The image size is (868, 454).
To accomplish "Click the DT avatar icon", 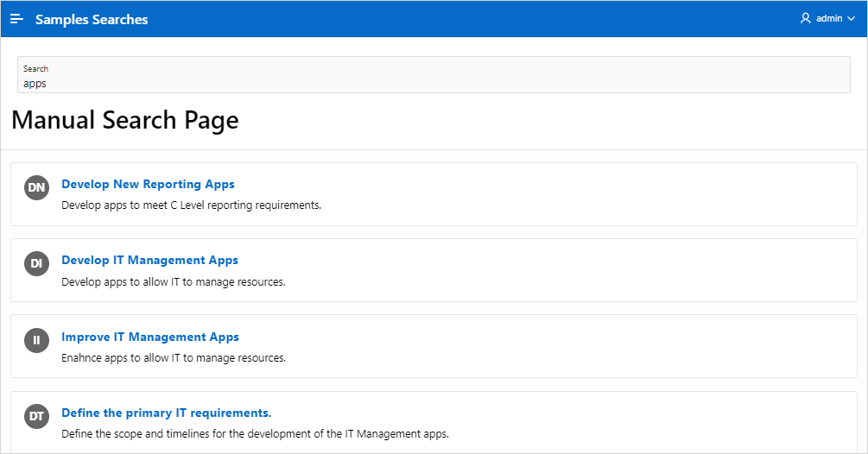I will point(36,416).
